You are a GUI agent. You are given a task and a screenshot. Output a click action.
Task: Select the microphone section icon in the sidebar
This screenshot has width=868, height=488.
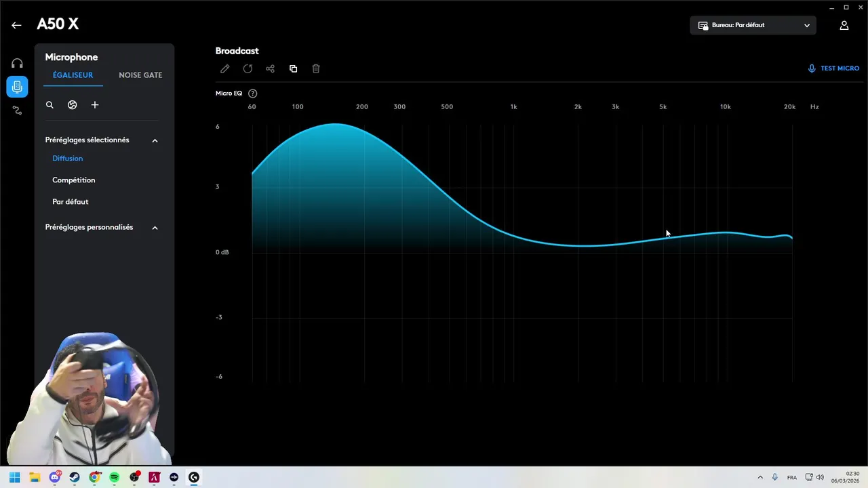[17, 87]
